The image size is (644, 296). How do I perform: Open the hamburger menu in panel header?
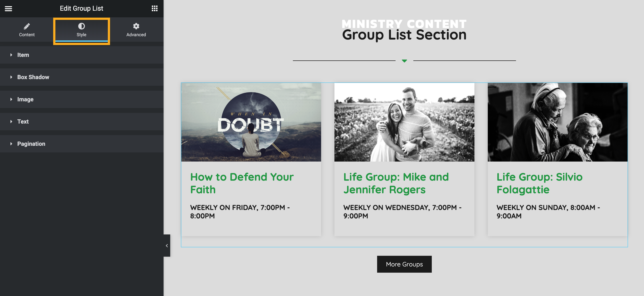8,8
